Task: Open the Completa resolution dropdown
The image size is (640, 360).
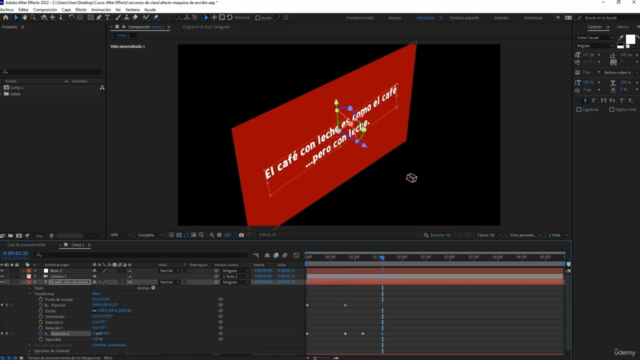Action: click(150, 235)
